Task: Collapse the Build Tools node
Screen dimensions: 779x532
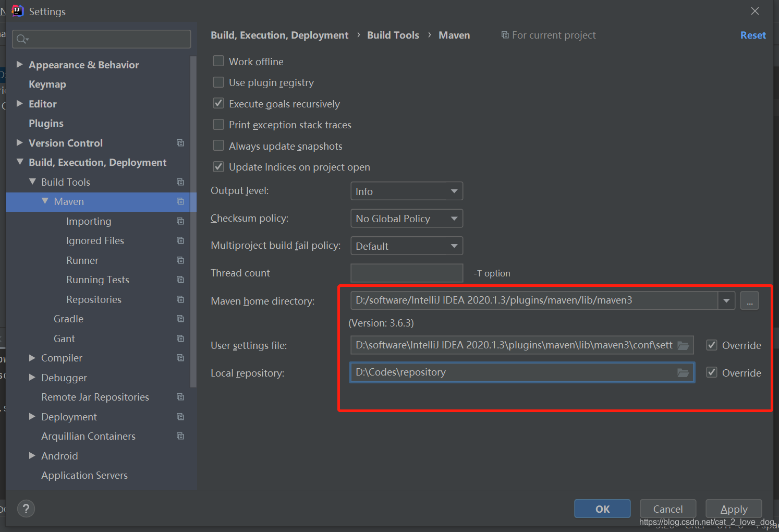Action: (32, 182)
